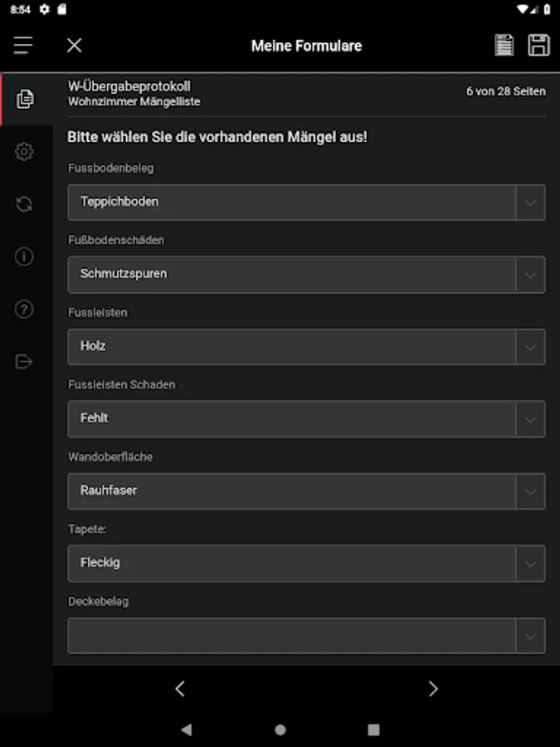
Task: Open settings from the sidebar gear icon
Action: coord(24,152)
